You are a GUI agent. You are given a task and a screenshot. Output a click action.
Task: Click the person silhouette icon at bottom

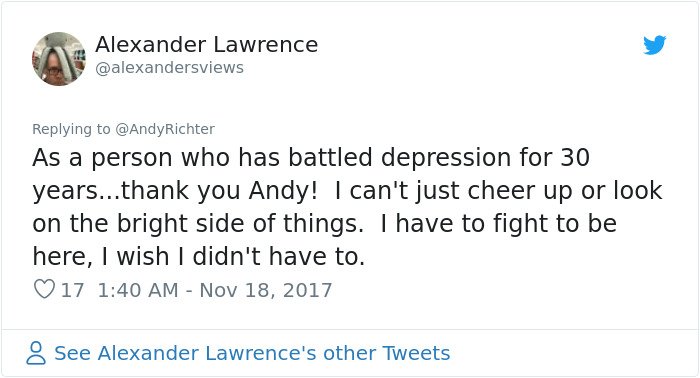36,353
